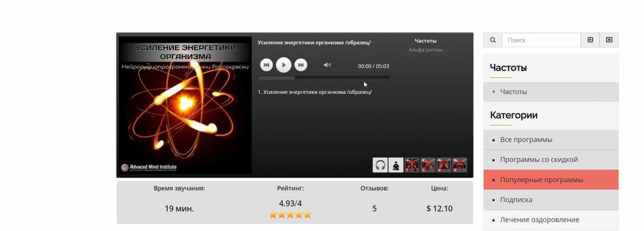Click the first crossed-out restriction icon
The height and width of the screenshot is (231, 644).
tap(412, 165)
